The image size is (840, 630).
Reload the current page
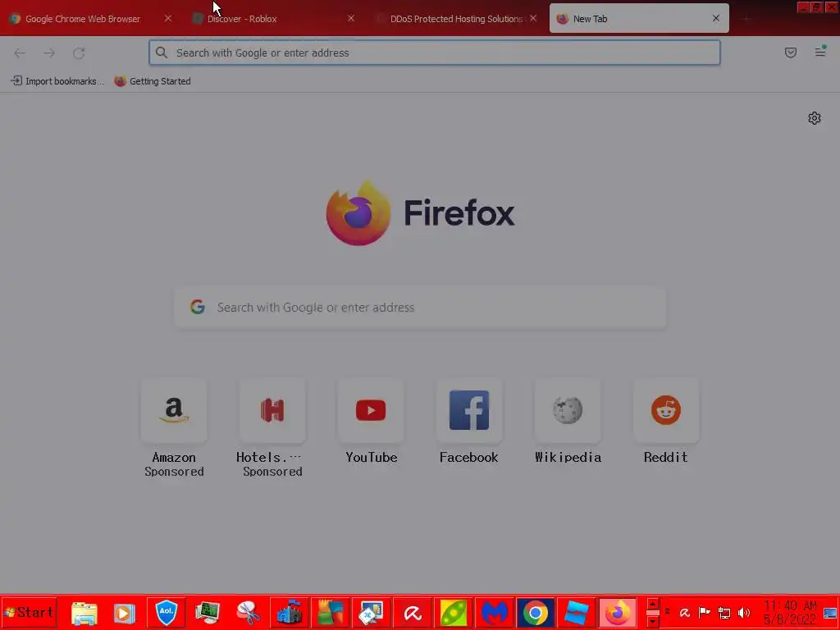tap(79, 53)
